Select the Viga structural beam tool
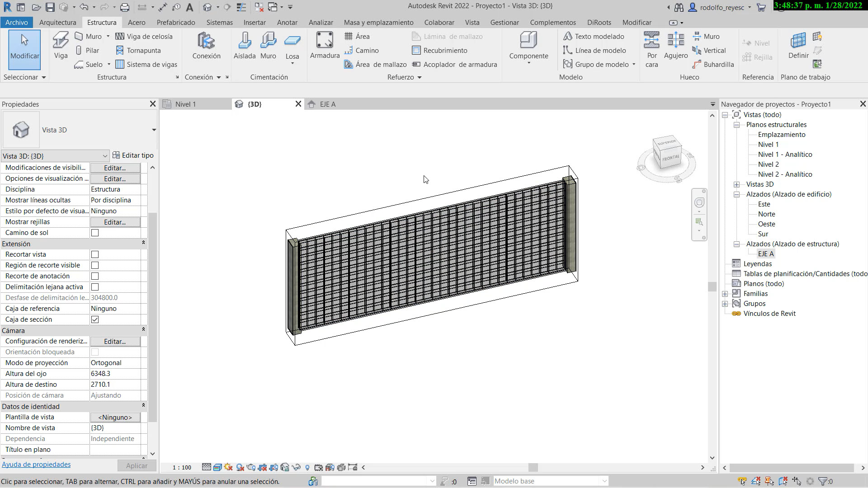 click(61, 45)
